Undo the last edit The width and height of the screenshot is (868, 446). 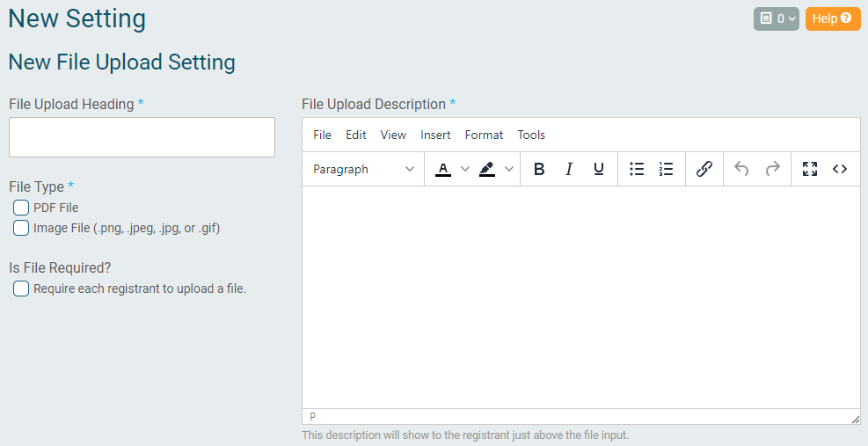(x=741, y=169)
